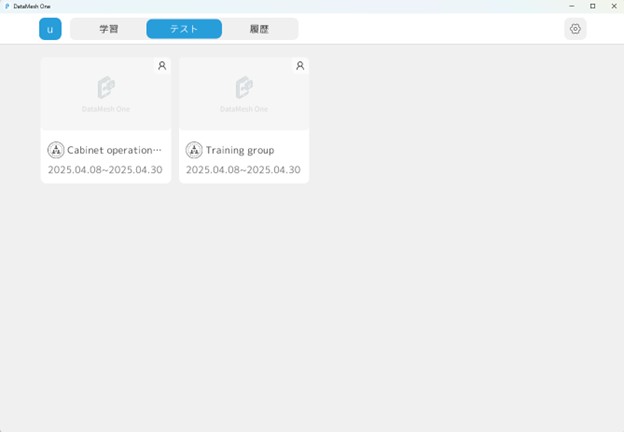
Task: Select the テスト tab
Action: point(184,29)
